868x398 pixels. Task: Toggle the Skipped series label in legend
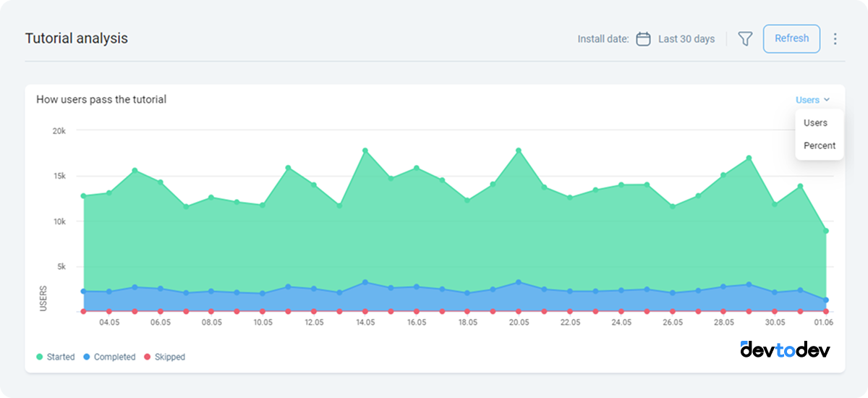170,357
